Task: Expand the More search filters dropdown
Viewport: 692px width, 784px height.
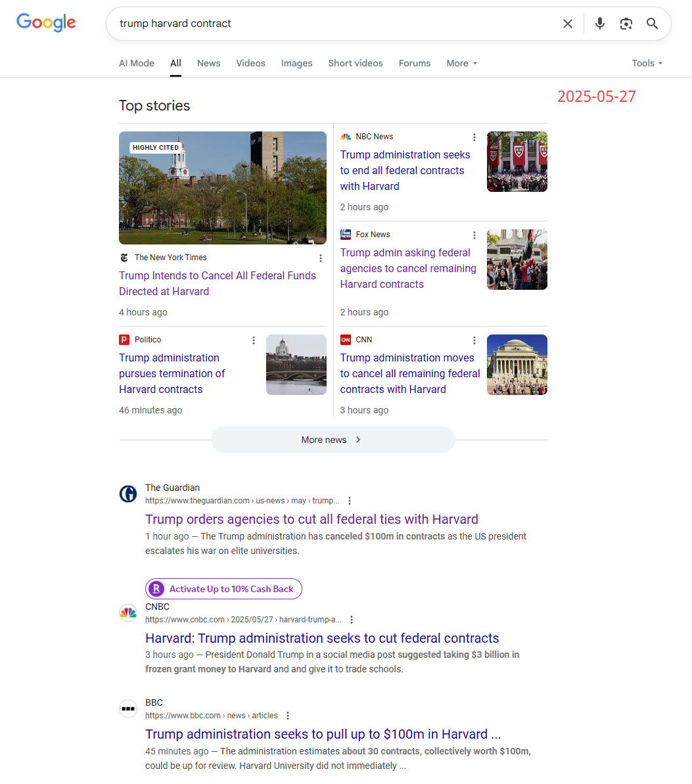Action: coord(461,63)
